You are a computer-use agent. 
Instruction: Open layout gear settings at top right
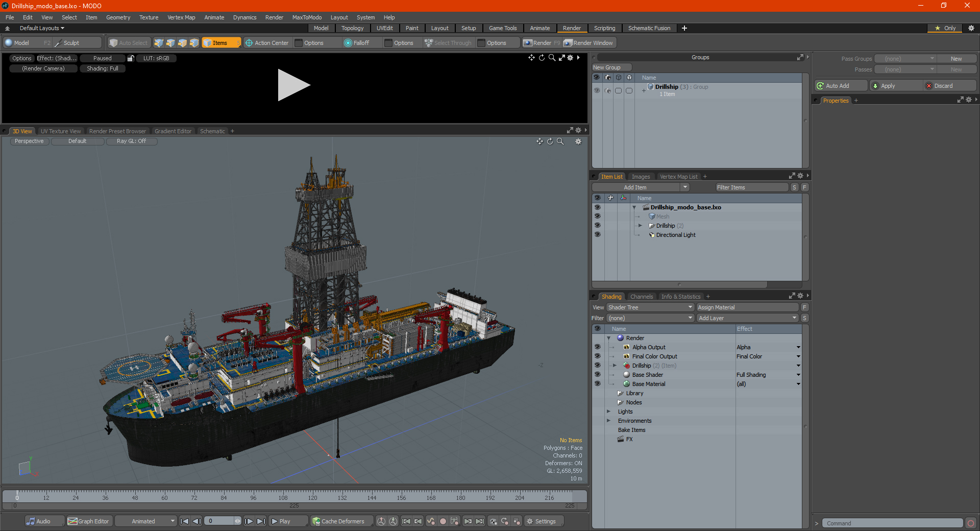(x=971, y=28)
